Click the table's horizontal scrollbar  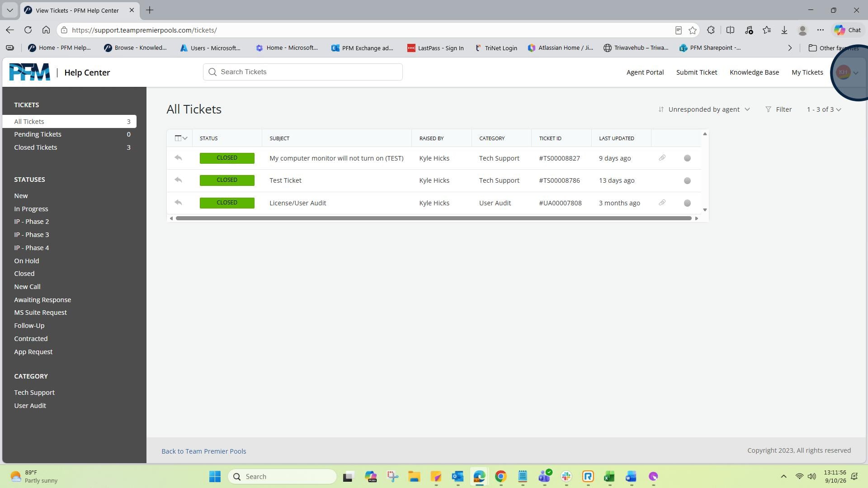coord(434,218)
